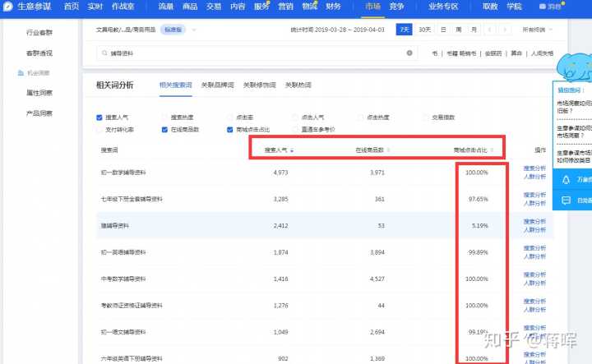The width and height of the screenshot is (592, 364).
Task: Enable the 搜索热度 checkbox
Action: click(164, 117)
